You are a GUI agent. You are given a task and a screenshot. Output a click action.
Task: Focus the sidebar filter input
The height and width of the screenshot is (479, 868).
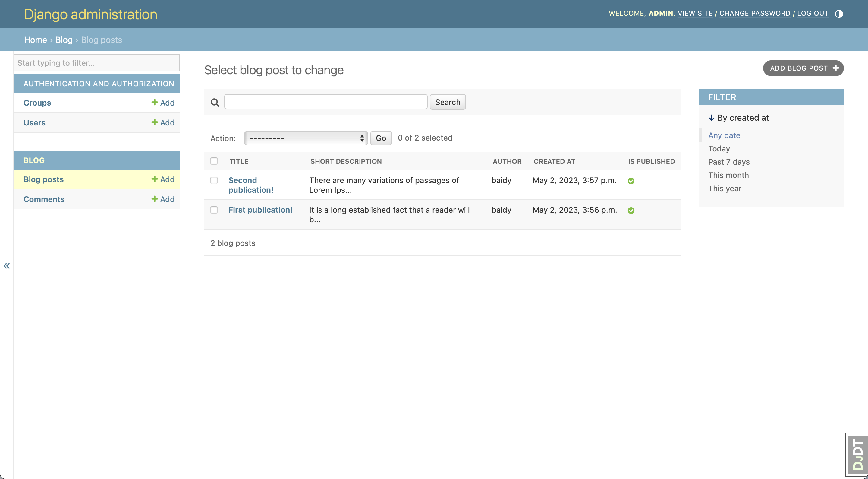(x=96, y=63)
